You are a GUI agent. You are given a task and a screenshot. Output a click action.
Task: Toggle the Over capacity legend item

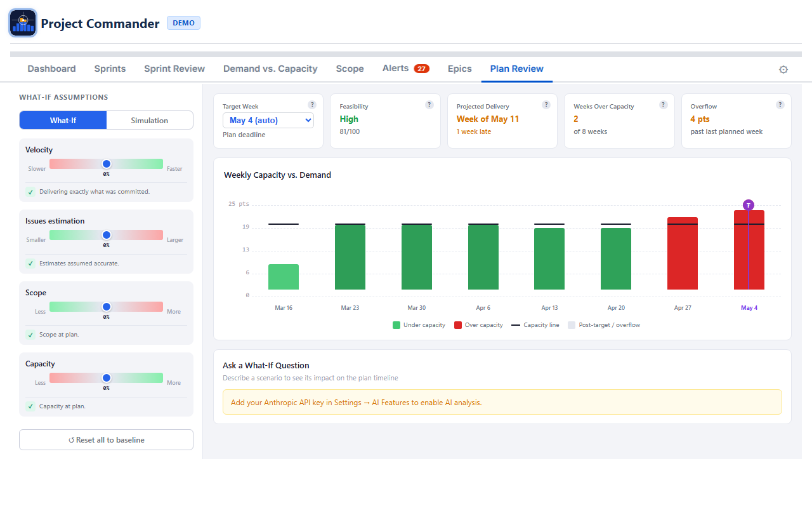[479, 325]
